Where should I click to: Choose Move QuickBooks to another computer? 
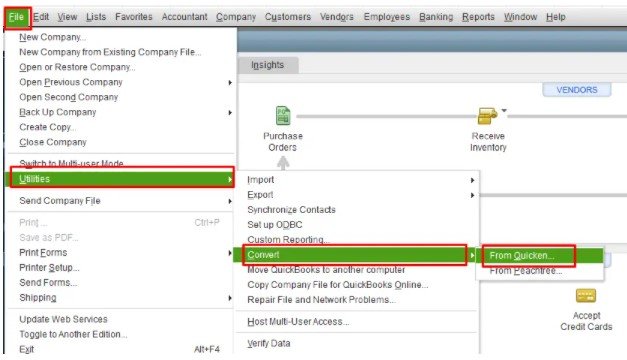pyautogui.click(x=326, y=270)
